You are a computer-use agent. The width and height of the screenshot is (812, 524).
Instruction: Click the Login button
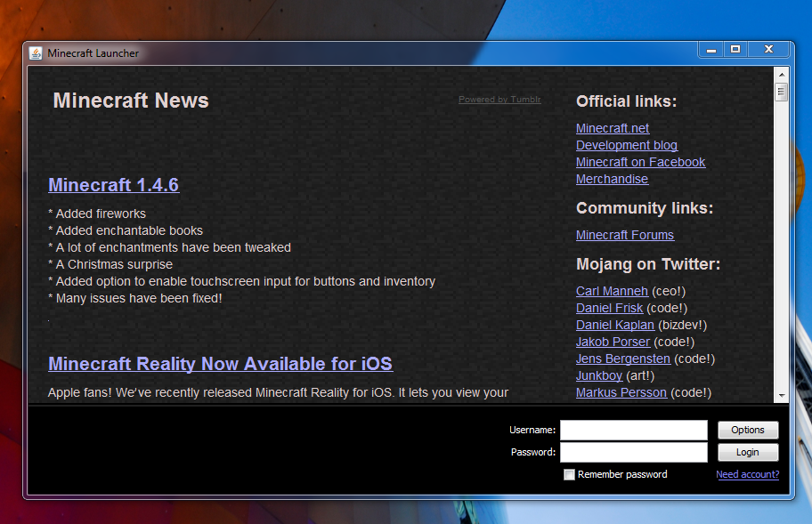(747, 452)
